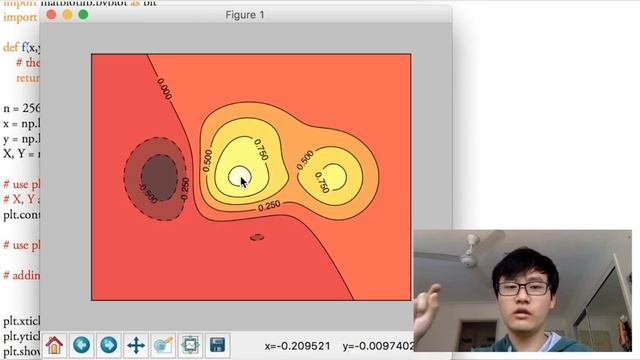Open the Configure subplots tool

tap(190, 345)
